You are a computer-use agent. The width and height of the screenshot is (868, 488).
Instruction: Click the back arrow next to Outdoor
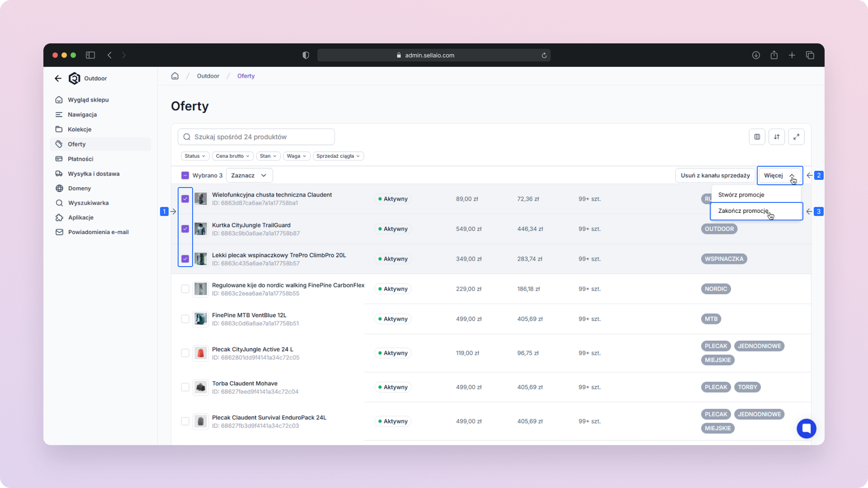point(58,79)
